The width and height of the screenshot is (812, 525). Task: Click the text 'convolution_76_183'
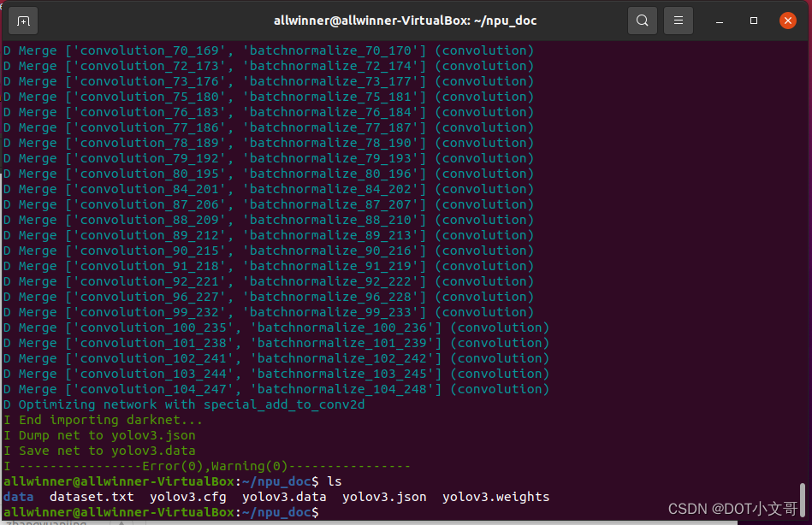[x=149, y=112]
